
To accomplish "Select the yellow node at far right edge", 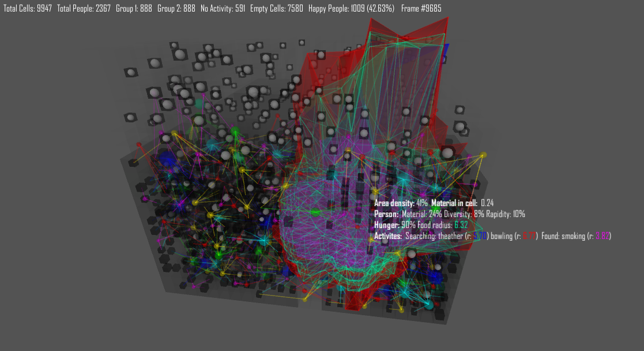I will pyautogui.click(x=483, y=155).
